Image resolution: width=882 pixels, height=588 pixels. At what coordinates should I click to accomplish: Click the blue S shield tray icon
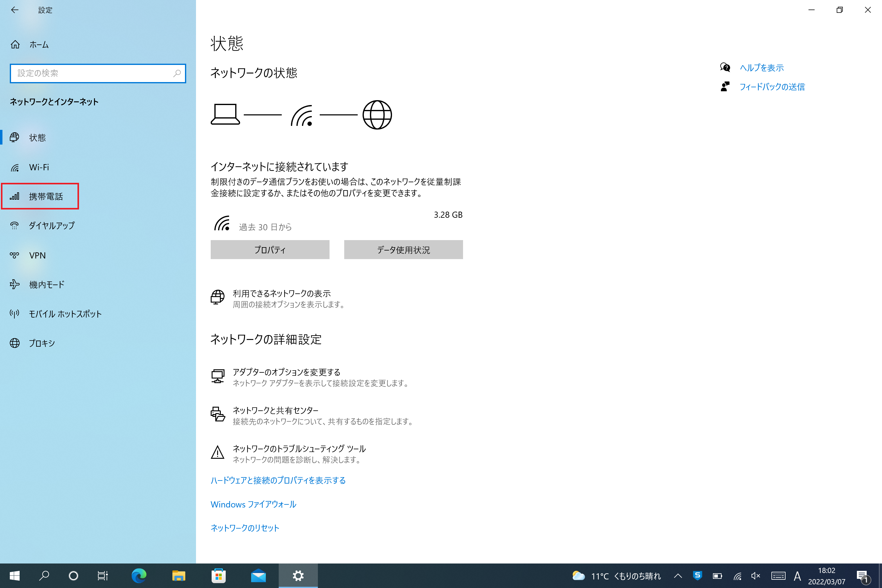(698, 576)
